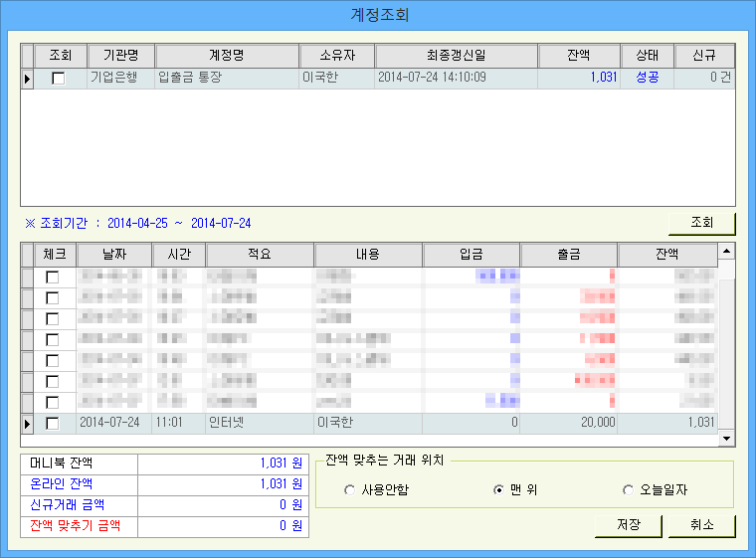
Task: Select the 인터넷 transaction 적요 cell
Action: (x=259, y=423)
